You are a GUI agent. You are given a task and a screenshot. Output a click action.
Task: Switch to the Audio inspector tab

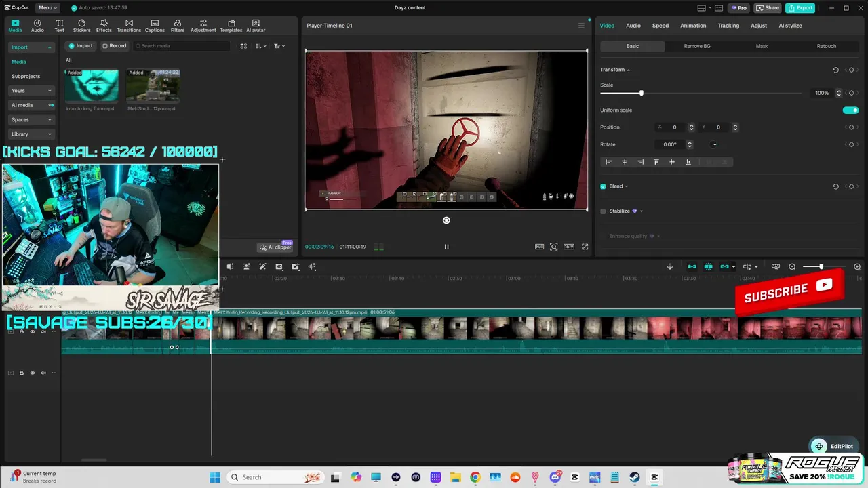(x=633, y=26)
